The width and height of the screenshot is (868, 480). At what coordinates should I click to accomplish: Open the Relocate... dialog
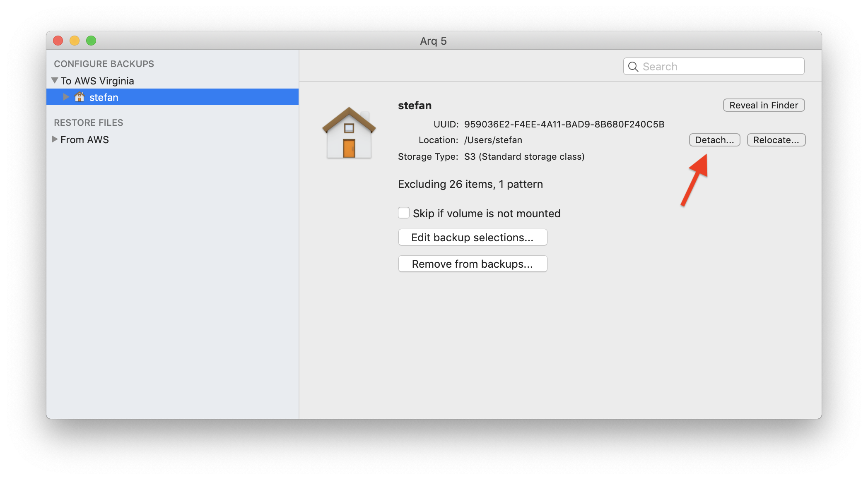tap(776, 140)
